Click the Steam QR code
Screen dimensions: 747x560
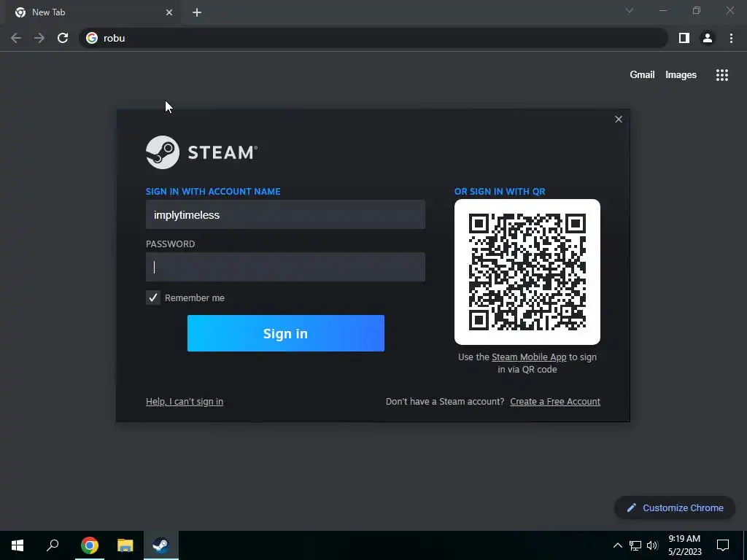click(x=527, y=272)
